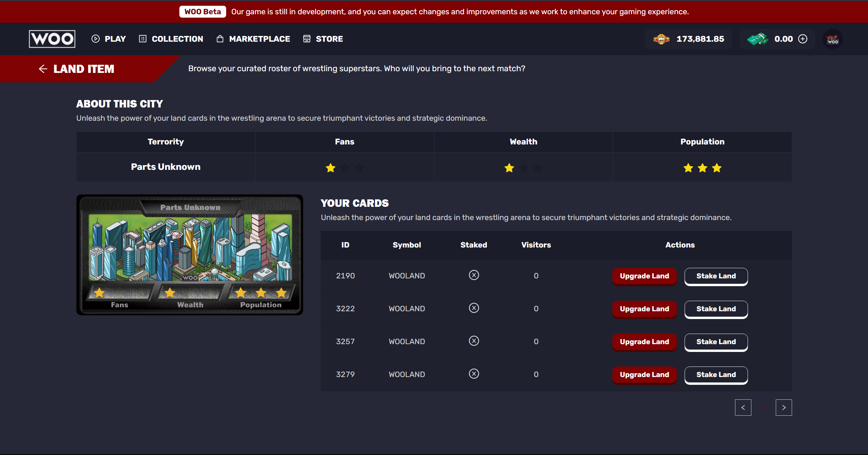Stake Land for card 3222
The width and height of the screenshot is (868, 455).
[x=716, y=309]
